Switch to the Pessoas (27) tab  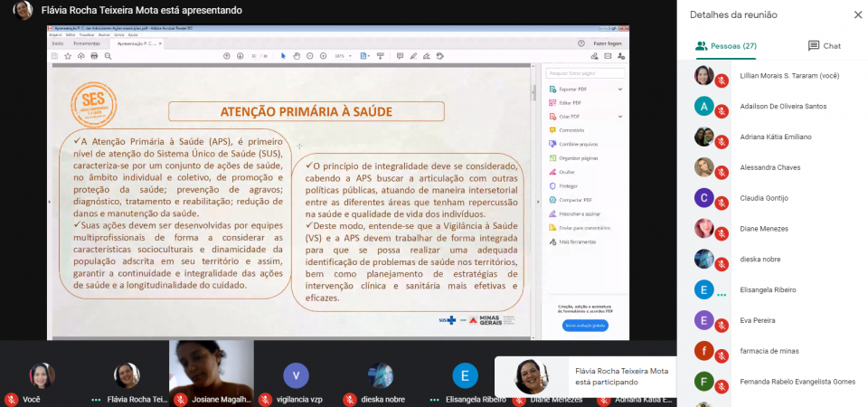click(726, 46)
